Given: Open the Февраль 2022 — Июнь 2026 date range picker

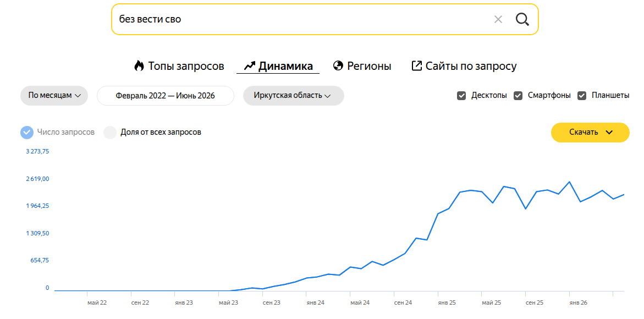Looking at the screenshot, I should [x=165, y=96].
